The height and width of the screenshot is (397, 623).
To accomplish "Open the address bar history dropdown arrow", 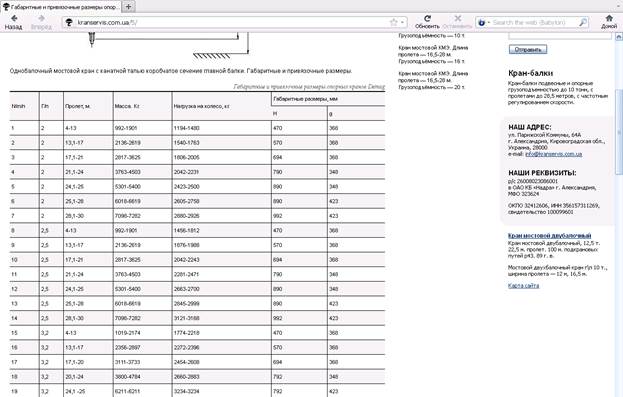I will tap(402, 22).
